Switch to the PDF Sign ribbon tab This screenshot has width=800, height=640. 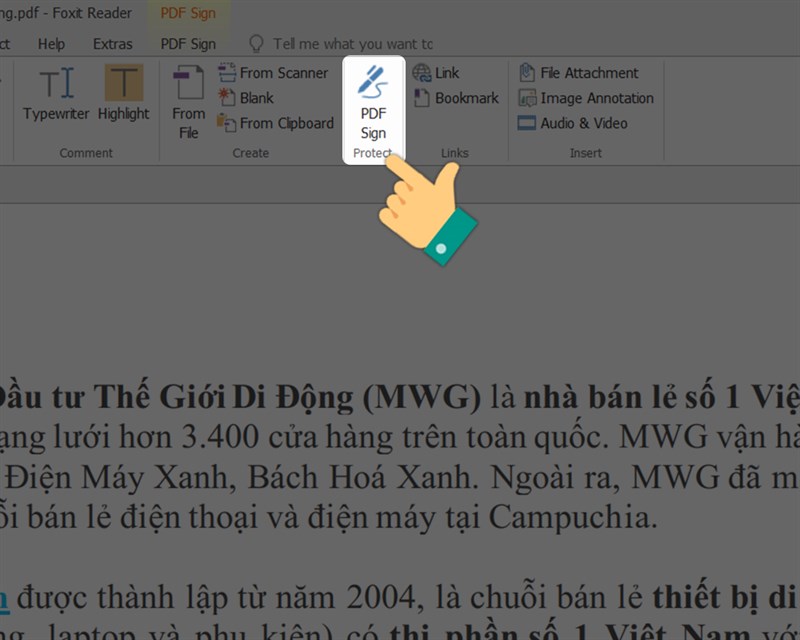(x=189, y=43)
